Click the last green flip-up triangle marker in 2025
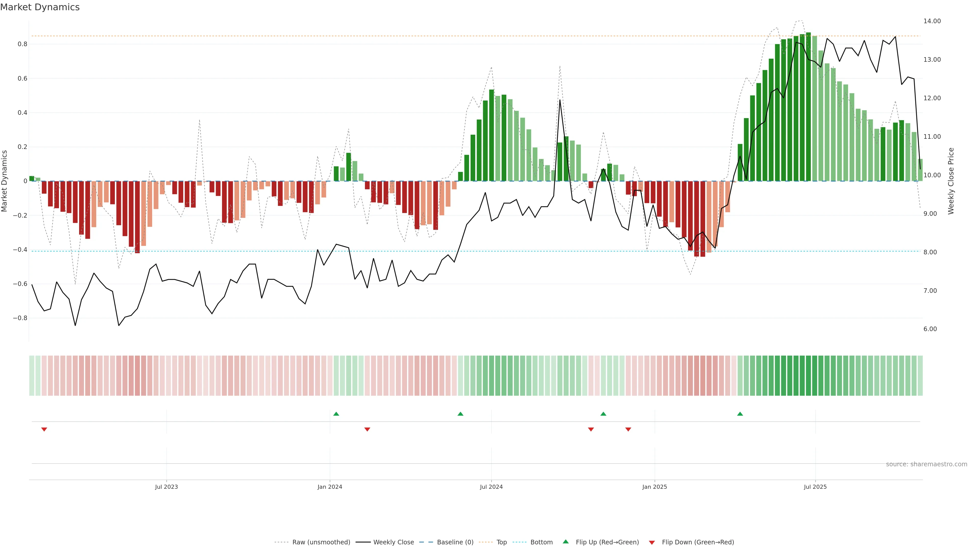The height and width of the screenshot is (551, 980). pyautogui.click(x=740, y=414)
